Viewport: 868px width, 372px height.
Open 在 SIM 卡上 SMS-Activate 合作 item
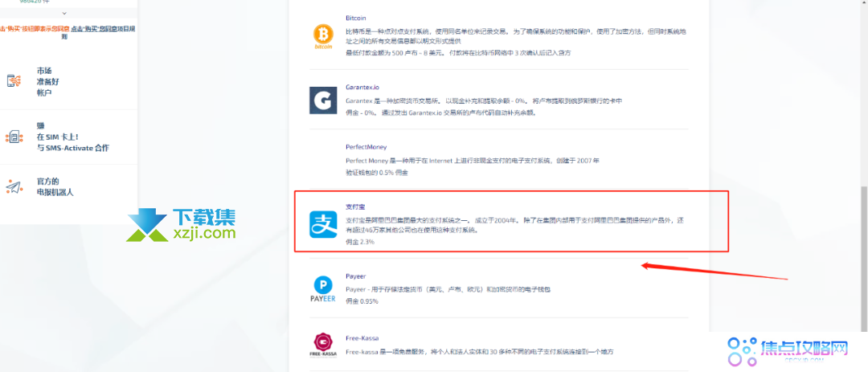pos(72,137)
